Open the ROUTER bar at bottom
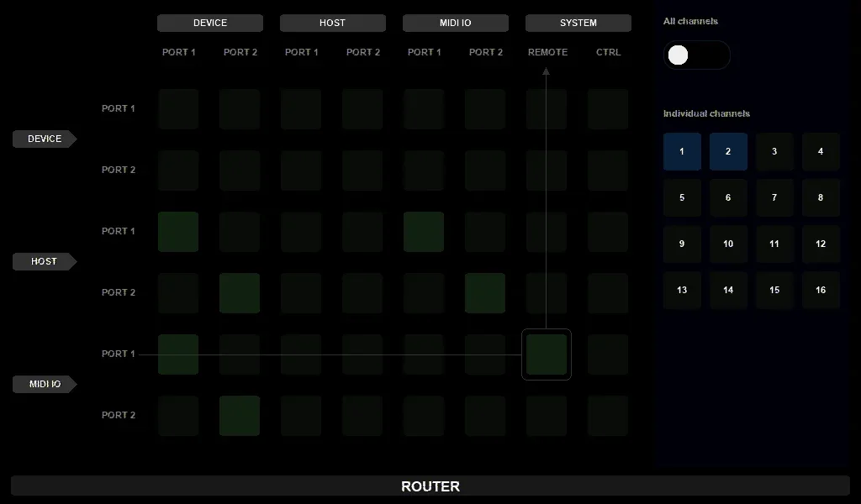 [430, 486]
